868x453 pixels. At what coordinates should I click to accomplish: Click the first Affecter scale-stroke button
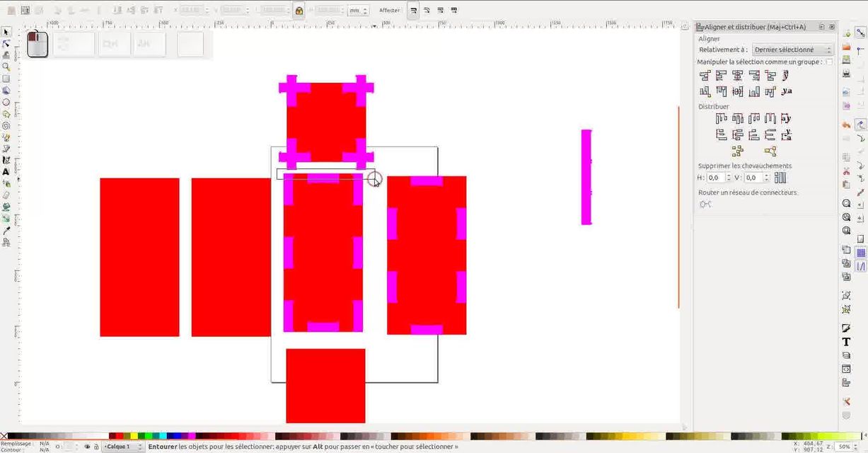[x=414, y=11]
